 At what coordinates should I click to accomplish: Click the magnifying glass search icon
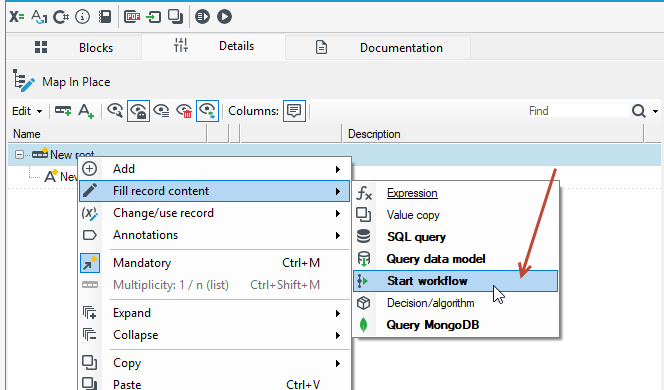(x=639, y=111)
